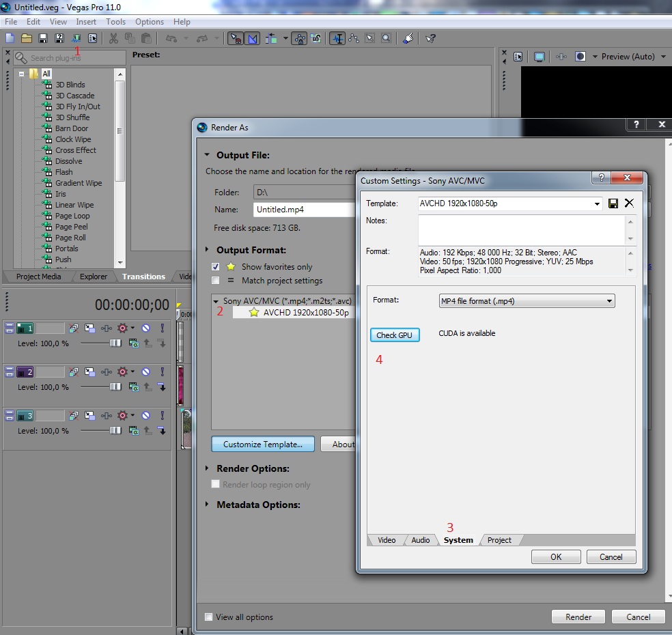The image size is (672, 635).
Task: Click the Search plug-ins field
Action: tap(70, 58)
